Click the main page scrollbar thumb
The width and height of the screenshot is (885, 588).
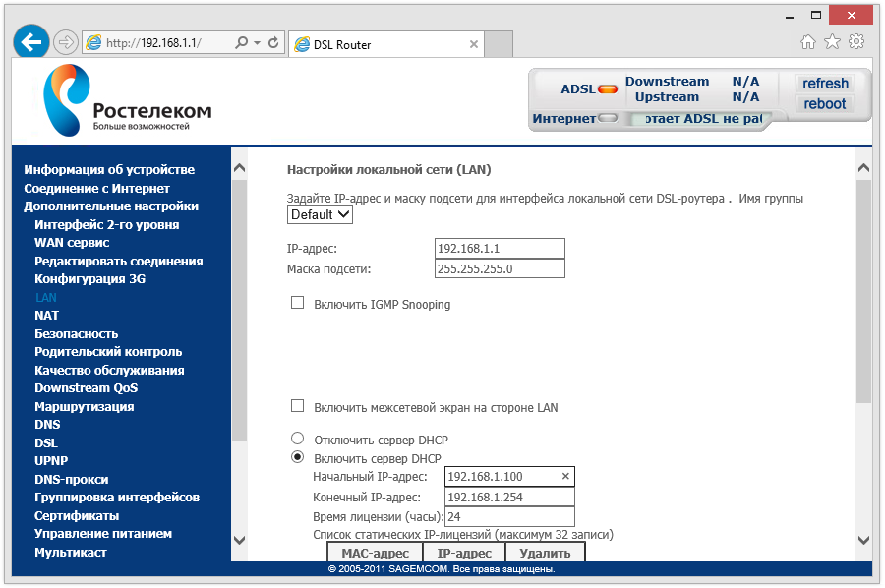[x=863, y=292]
